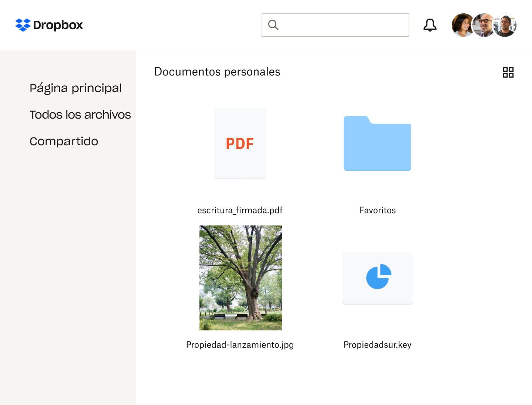Click the Dropbox logo

click(x=48, y=25)
